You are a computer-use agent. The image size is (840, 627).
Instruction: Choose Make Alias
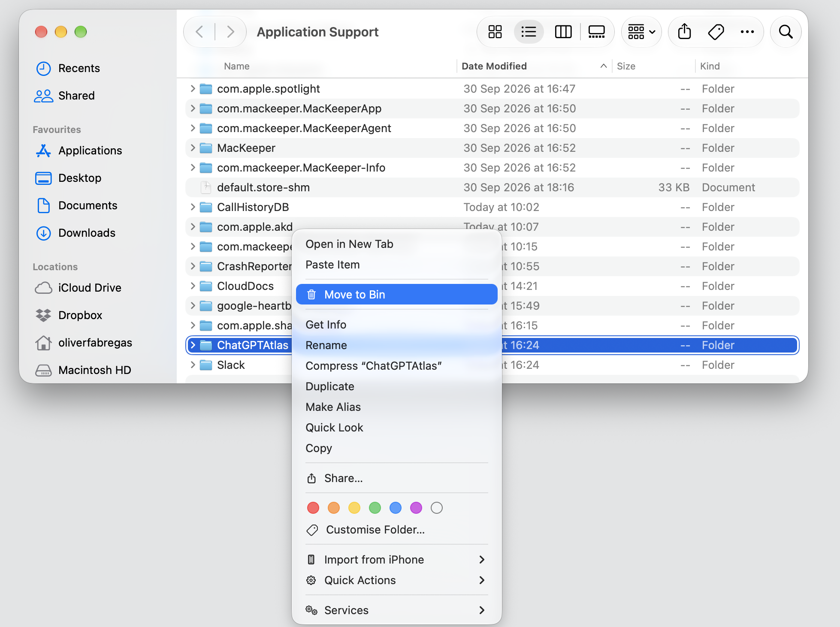(396, 407)
